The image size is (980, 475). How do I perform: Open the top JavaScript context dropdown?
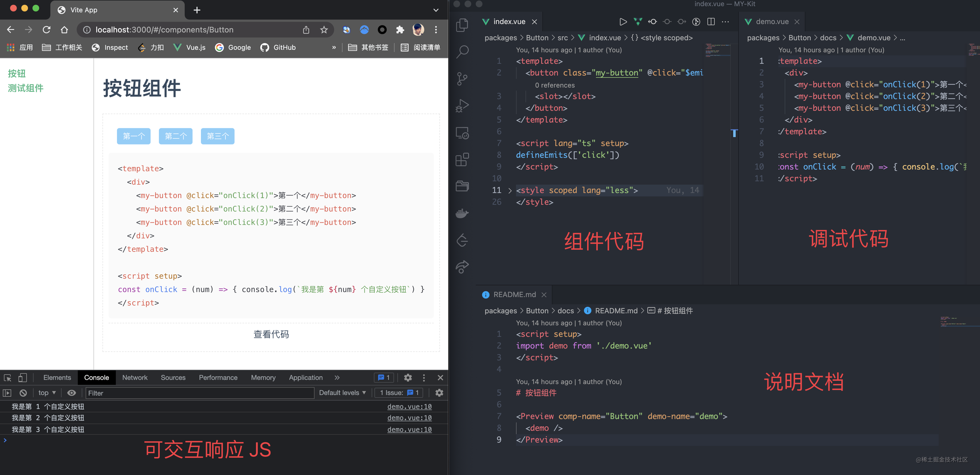click(x=47, y=393)
